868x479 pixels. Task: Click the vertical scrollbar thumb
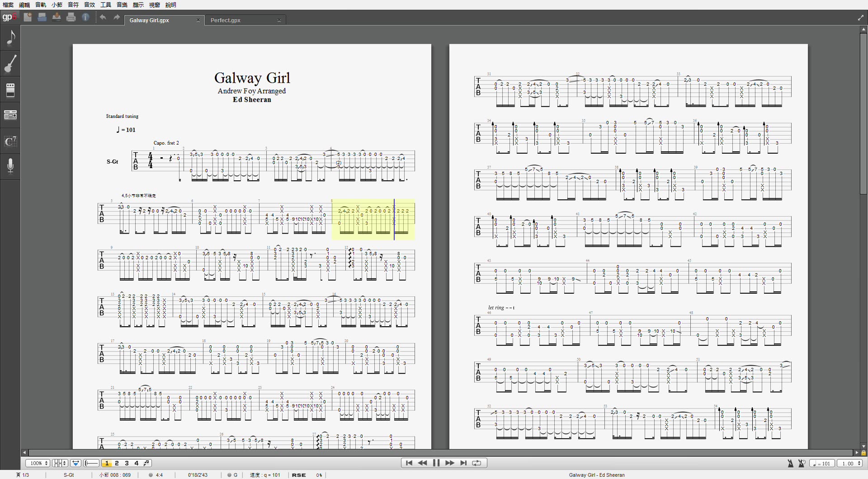[x=863, y=113]
